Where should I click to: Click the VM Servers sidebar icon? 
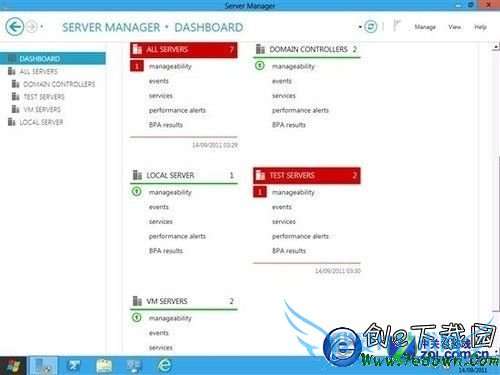tap(16, 109)
